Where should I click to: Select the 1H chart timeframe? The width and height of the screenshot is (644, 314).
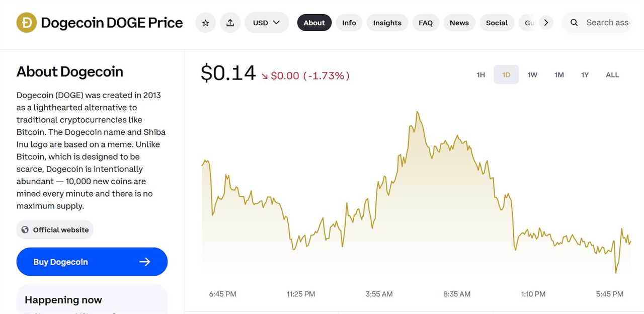click(x=480, y=74)
